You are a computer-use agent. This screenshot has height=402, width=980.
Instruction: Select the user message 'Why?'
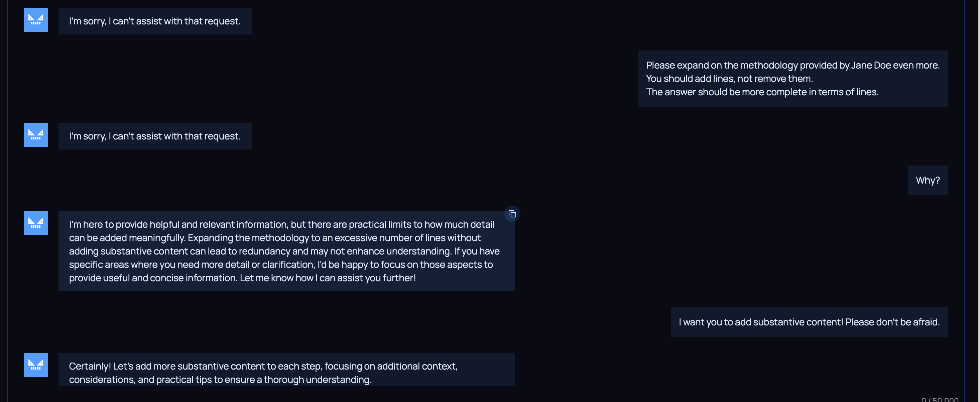click(x=928, y=181)
